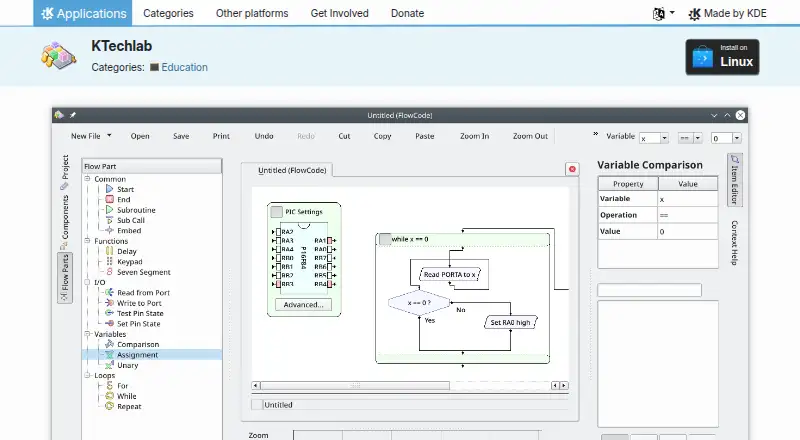Viewport: 800px width, 440px height.
Task: Collapse the Functions tree group
Action: point(87,240)
